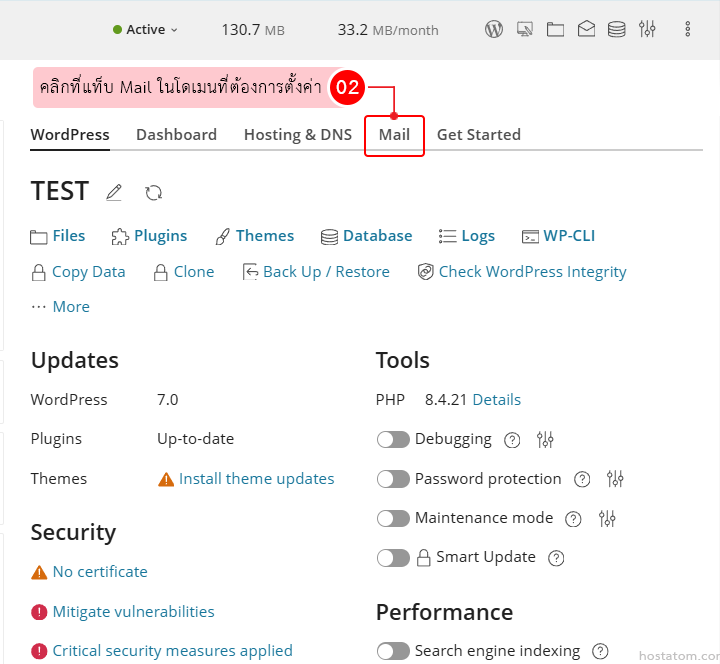Launch WP-CLI
The height and width of the screenshot is (664, 720).
click(x=558, y=236)
